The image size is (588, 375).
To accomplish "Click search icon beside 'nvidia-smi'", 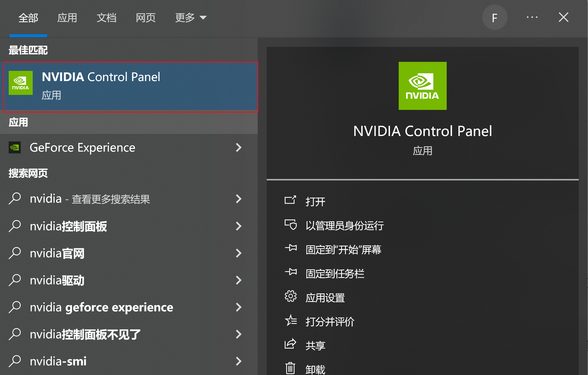I will tap(15, 361).
